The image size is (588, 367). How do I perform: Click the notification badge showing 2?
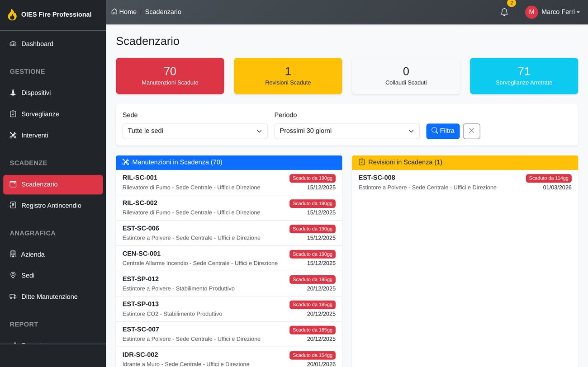[512, 3]
